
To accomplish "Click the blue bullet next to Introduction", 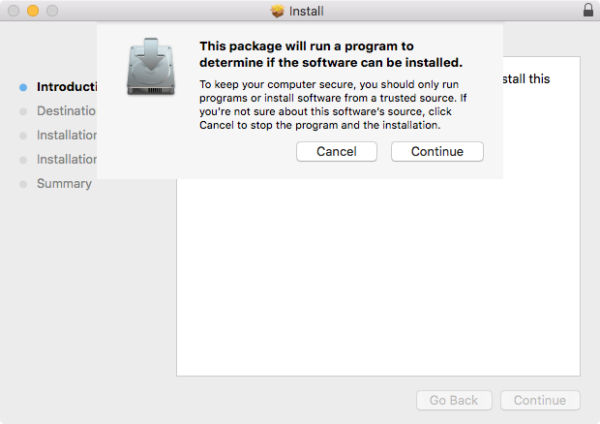I will pos(23,87).
